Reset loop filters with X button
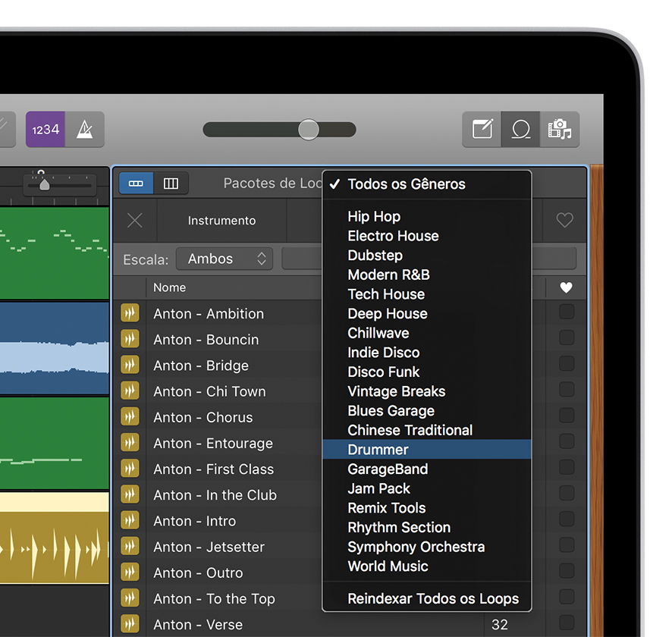This screenshot has width=672, height=637. point(135,221)
